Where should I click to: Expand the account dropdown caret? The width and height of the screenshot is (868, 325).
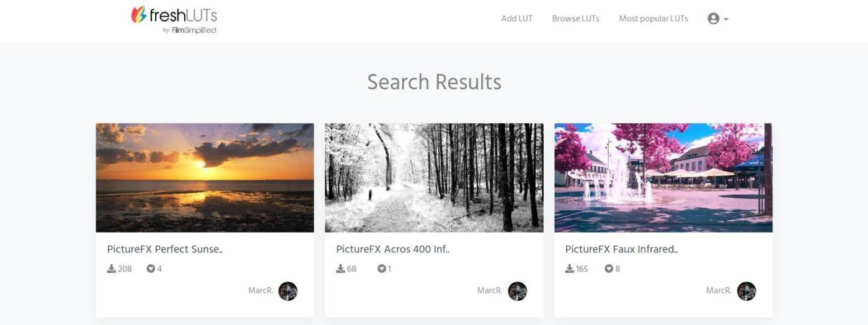[x=726, y=19]
